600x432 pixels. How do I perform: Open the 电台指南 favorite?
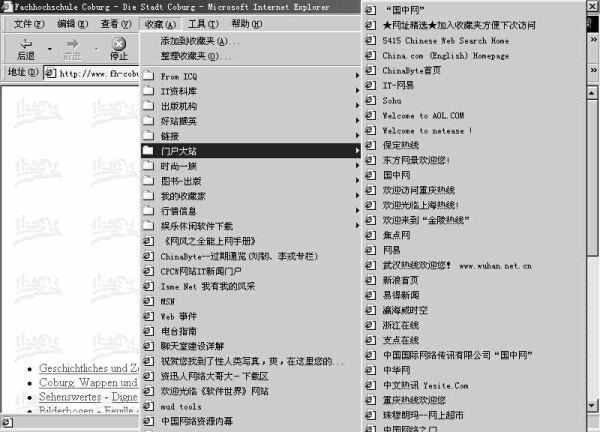251,331
